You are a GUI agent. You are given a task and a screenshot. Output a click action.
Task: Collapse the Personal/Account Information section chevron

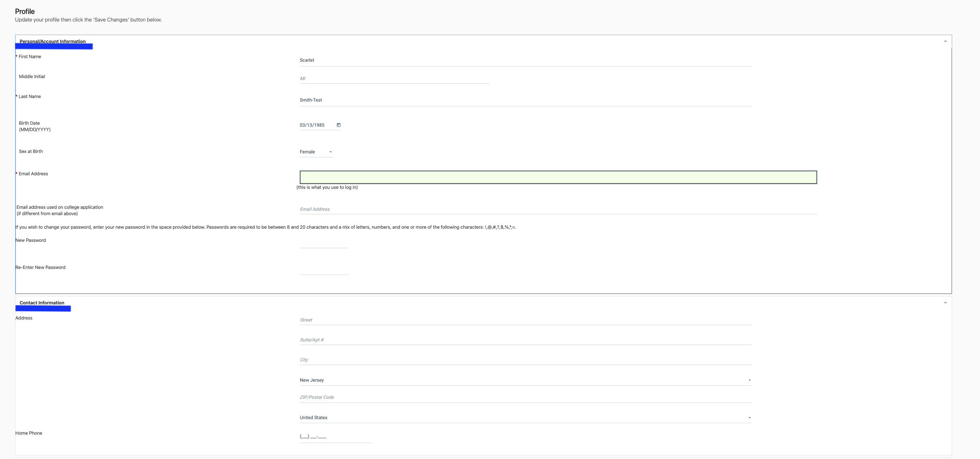(945, 41)
